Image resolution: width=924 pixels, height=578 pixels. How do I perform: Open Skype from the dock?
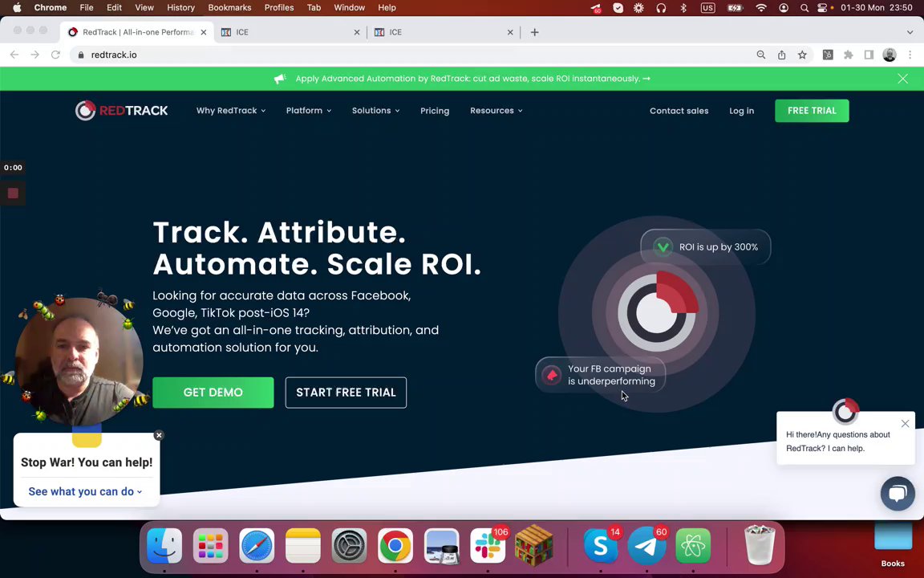tap(601, 546)
